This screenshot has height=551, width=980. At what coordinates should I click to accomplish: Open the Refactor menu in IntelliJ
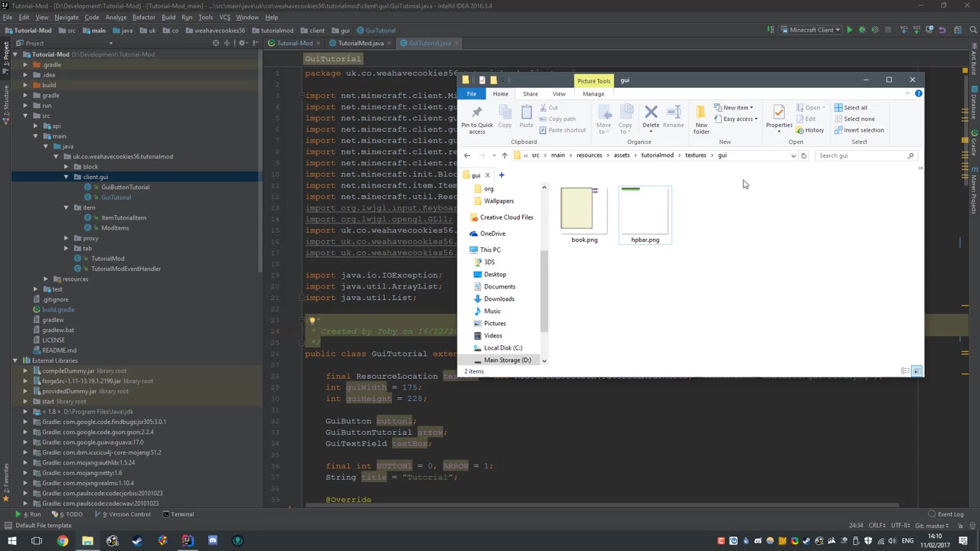click(143, 17)
